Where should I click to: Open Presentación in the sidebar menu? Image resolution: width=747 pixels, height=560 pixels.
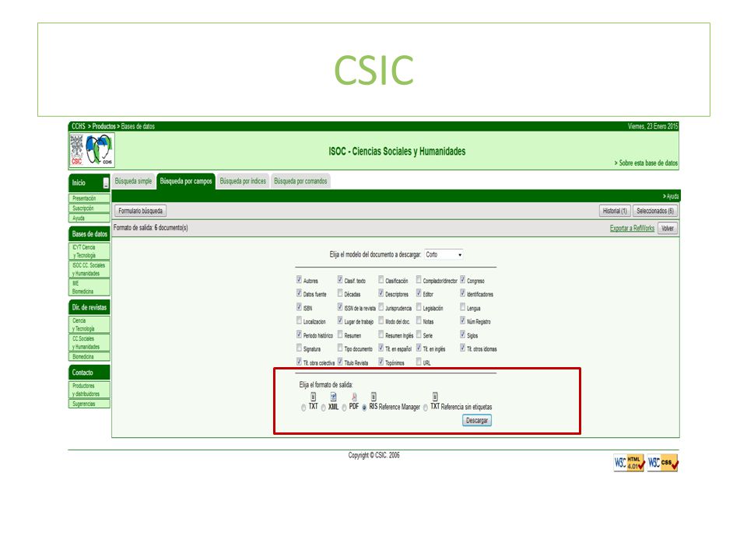(89, 198)
